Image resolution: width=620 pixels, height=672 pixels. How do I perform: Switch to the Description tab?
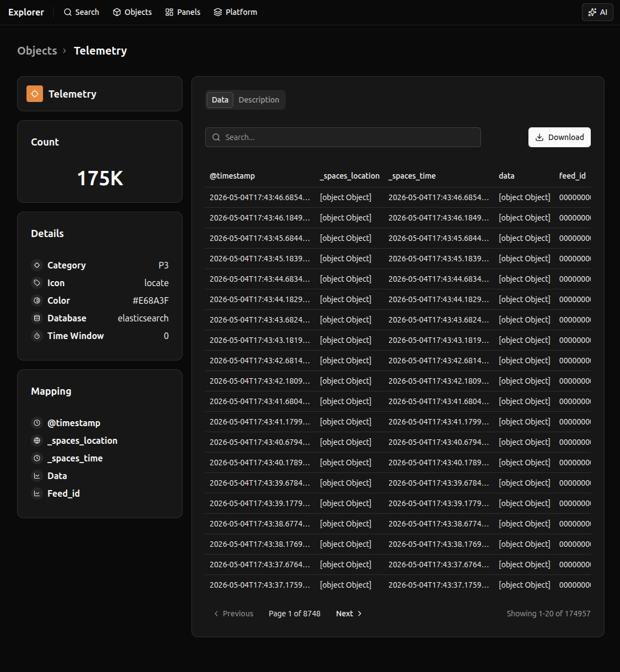coord(259,100)
